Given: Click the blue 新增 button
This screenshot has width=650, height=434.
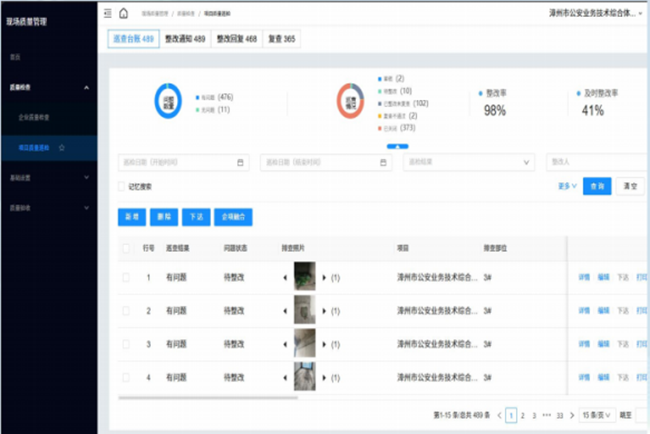Looking at the screenshot, I should (x=132, y=217).
